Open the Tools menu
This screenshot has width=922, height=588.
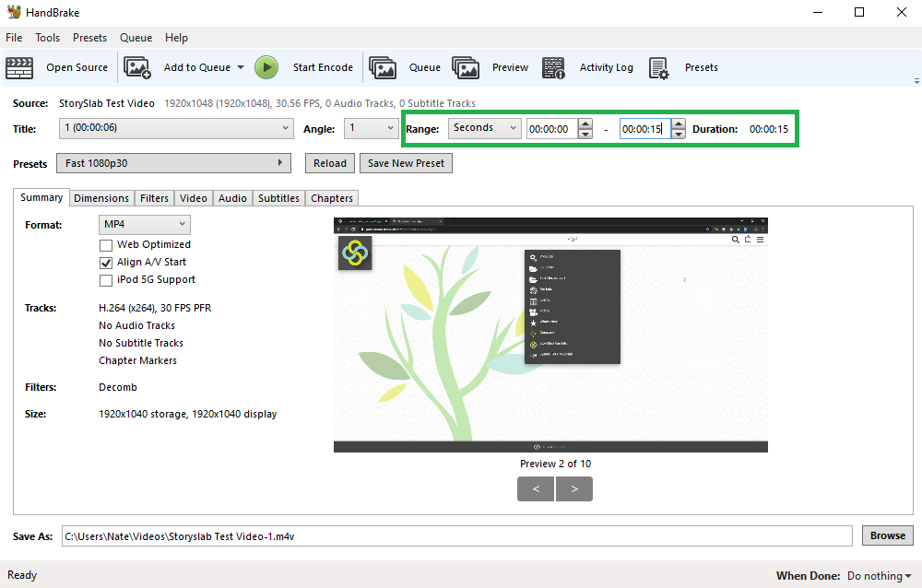[x=48, y=38]
